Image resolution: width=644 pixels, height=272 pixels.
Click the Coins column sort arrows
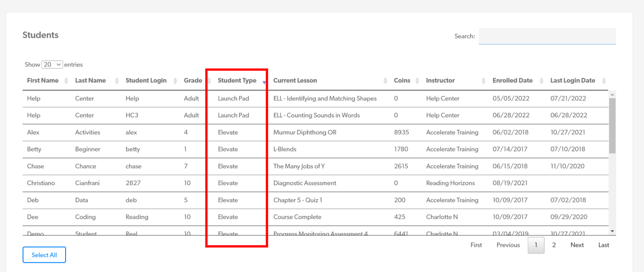pyautogui.click(x=417, y=81)
